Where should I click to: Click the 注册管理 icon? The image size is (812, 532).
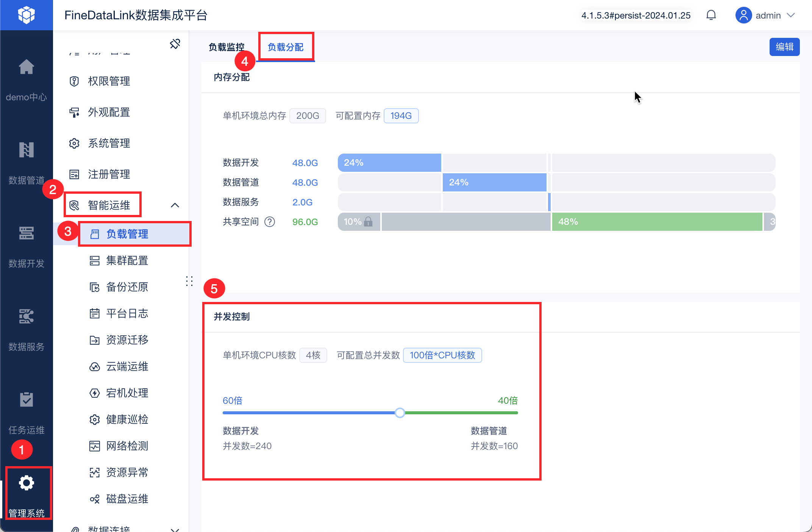pos(74,174)
